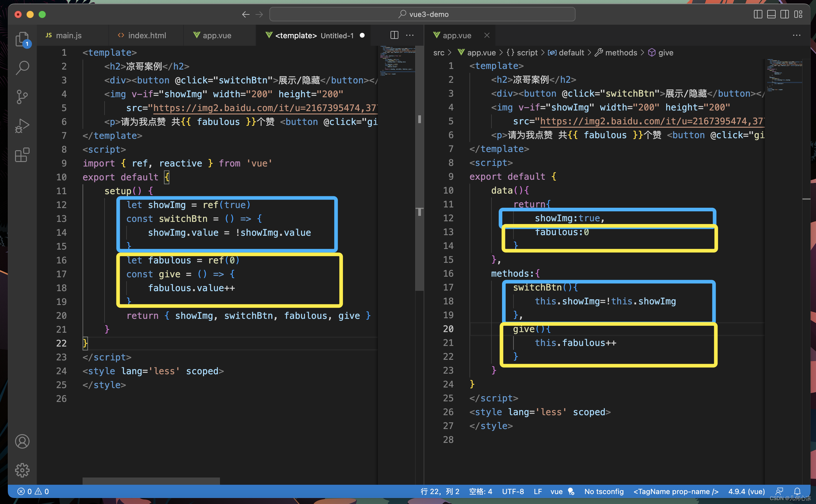Click 'setup() {' on left line 11
The width and height of the screenshot is (816, 504).
click(x=128, y=191)
